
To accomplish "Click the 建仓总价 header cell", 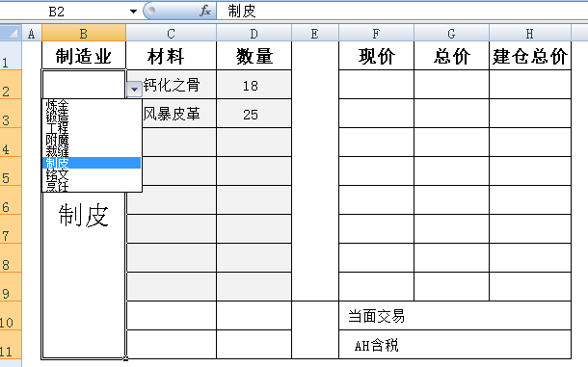I will click(x=530, y=56).
